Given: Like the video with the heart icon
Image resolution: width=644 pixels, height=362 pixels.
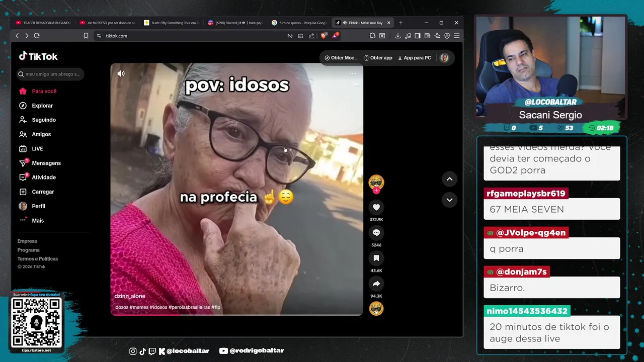Looking at the screenshot, I should pos(376,207).
